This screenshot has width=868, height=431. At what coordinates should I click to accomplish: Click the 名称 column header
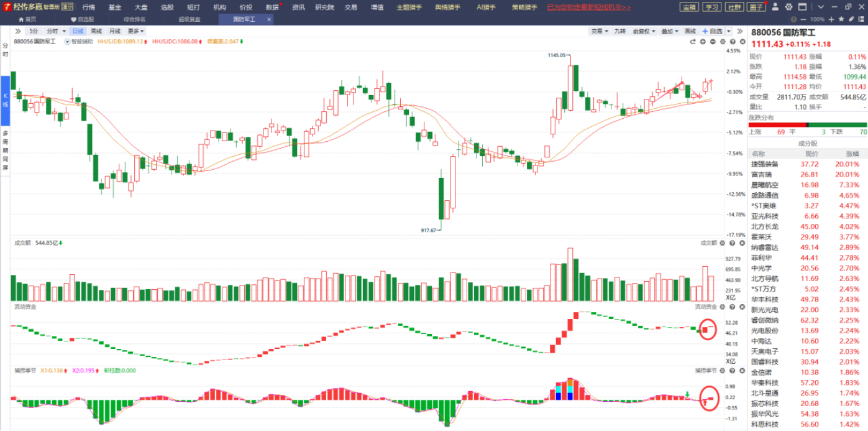tap(759, 154)
